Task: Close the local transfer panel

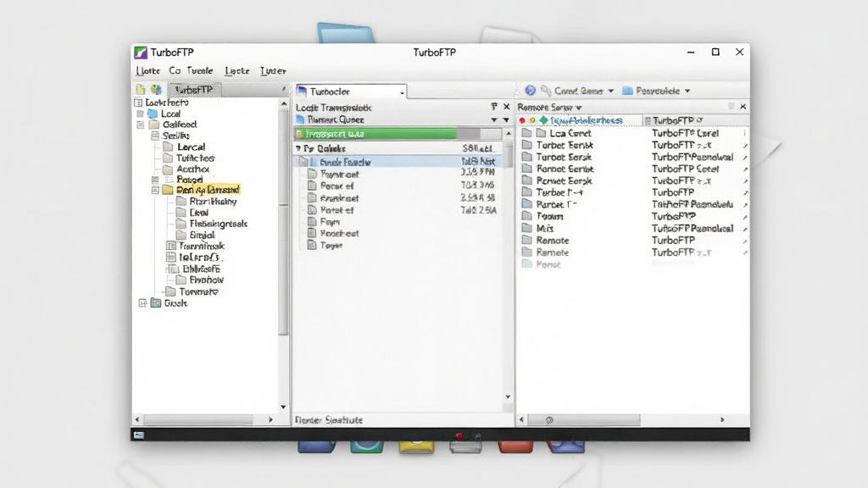Action: click(506, 106)
